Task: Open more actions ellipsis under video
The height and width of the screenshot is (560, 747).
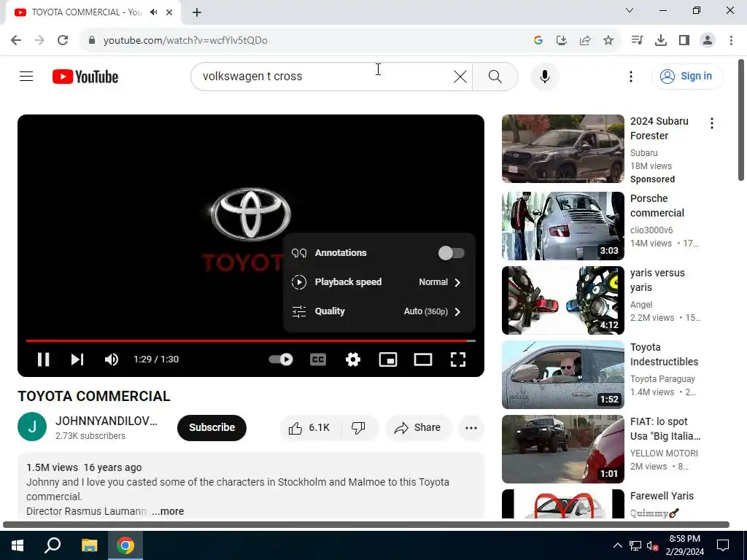Action: point(471,427)
